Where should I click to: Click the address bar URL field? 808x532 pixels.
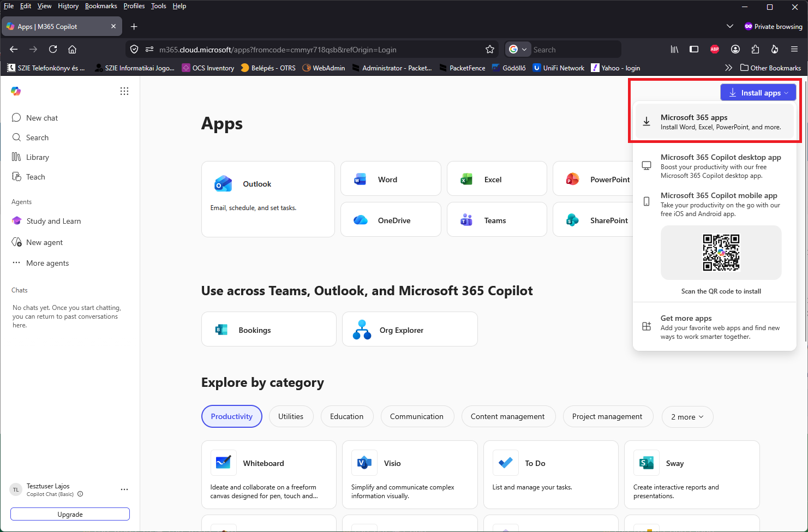coord(319,49)
